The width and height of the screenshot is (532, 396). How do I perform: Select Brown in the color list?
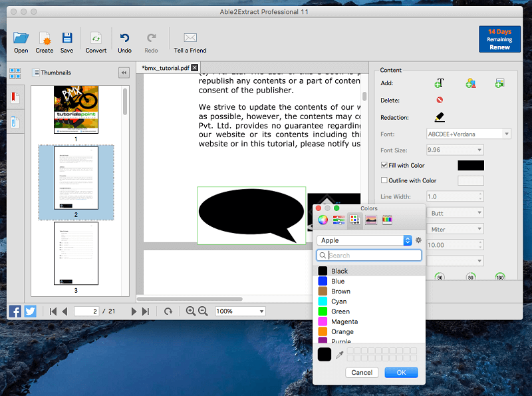pyautogui.click(x=369, y=292)
